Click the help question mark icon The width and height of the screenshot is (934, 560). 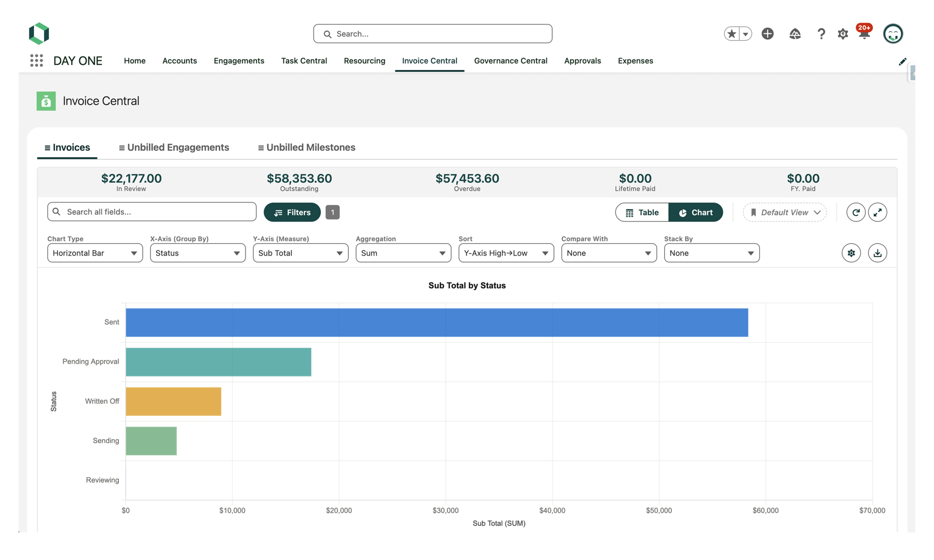pyautogui.click(x=821, y=34)
